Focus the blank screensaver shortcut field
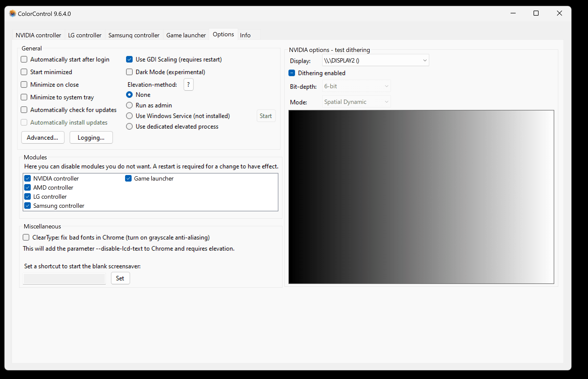588x379 pixels. coord(64,279)
